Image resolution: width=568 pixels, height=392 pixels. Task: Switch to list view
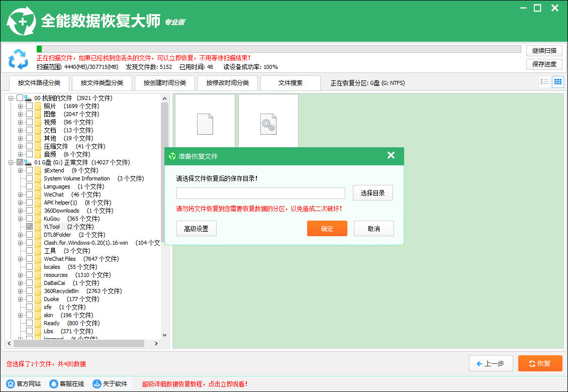point(544,81)
